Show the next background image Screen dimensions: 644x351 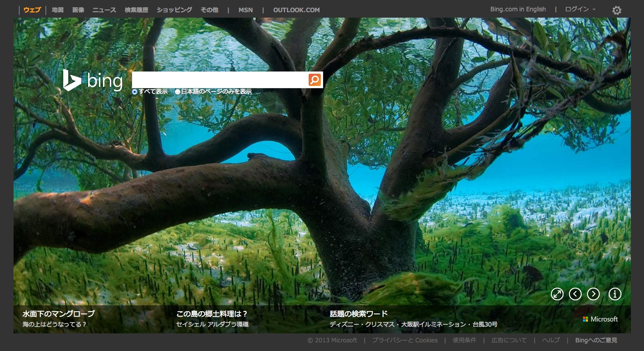pyautogui.click(x=593, y=294)
